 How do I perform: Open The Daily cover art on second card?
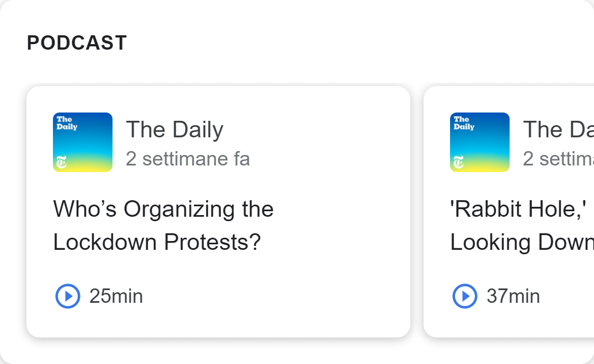480,142
